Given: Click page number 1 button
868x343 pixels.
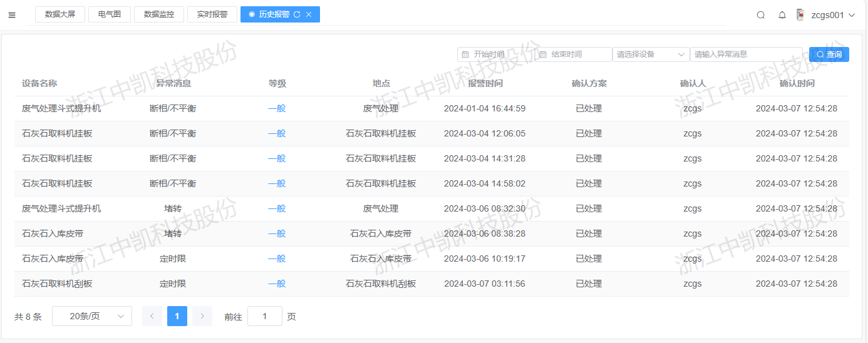Looking at the screenshot, I should [177, 316].
